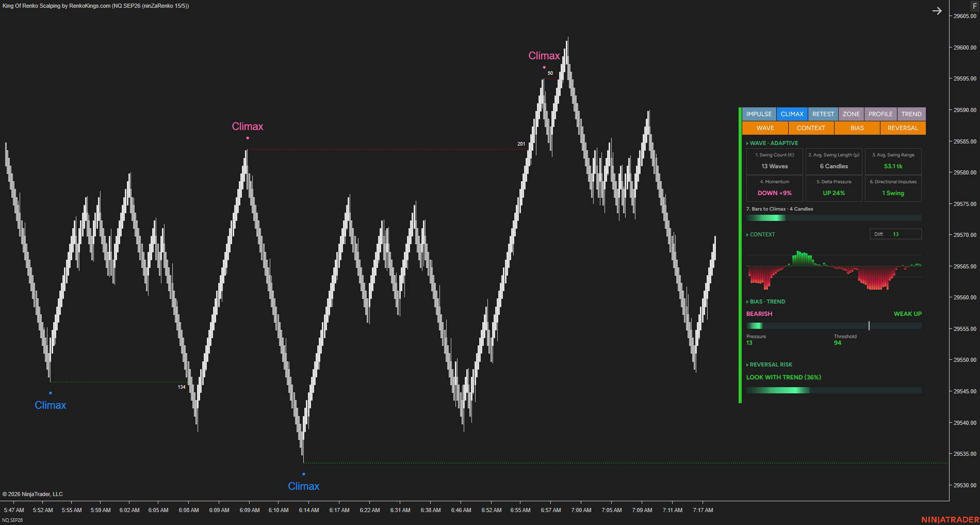Screen dimensions: 980x525
Task: Click the right arrow scroll icon
Action: click(937, 11)
